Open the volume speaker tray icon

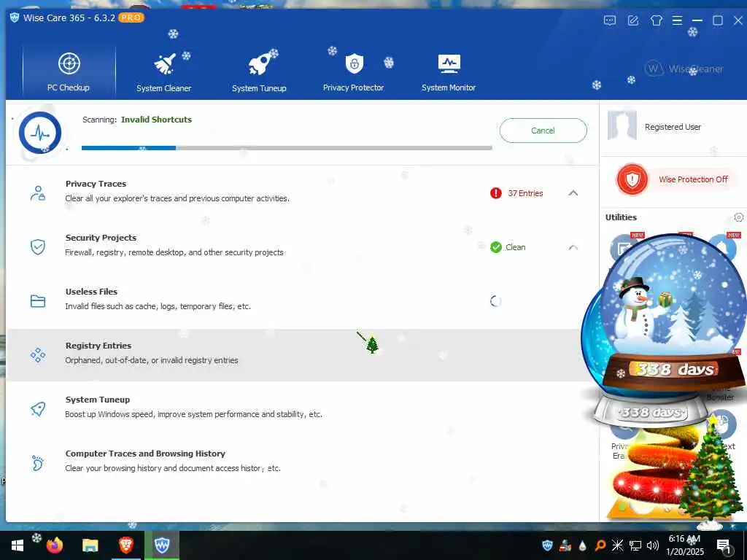coord(653,545)
